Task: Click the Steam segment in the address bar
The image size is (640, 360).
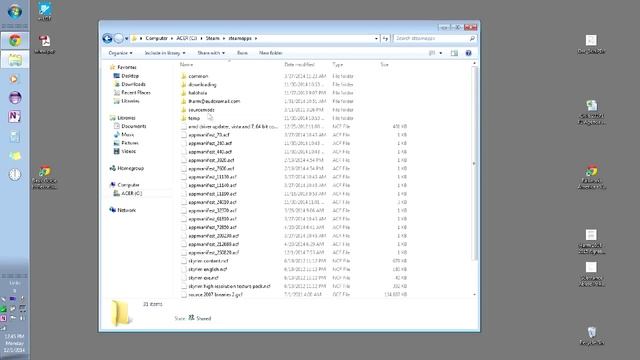Action: pyautogui.click(x=212, y=38)
